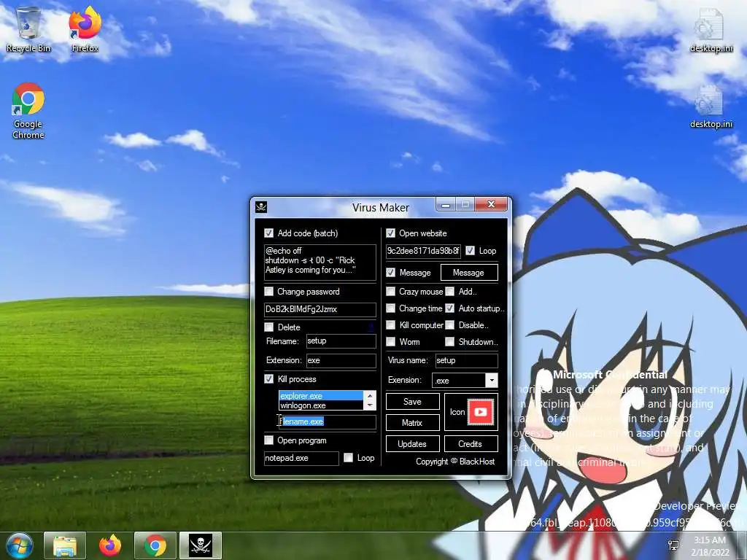This screenshot has height=560, width=747.
Task: Toggle the Open website checkbox
Action: pos(391,233)
